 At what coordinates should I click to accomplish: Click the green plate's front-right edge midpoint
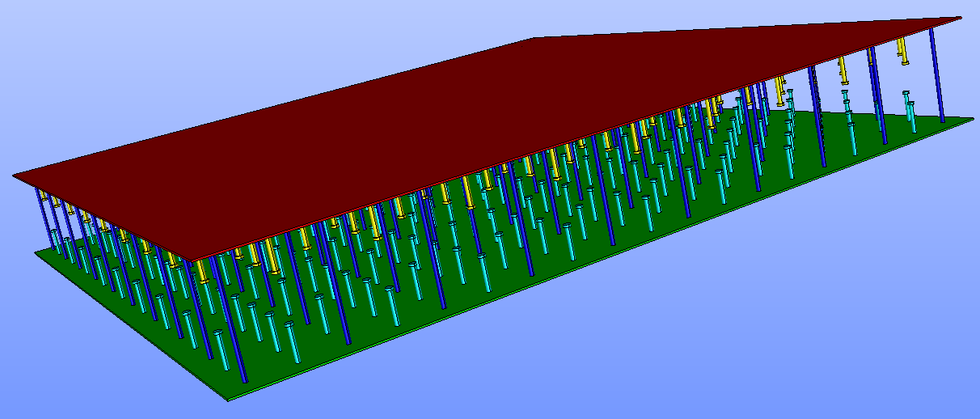(600, 259)
